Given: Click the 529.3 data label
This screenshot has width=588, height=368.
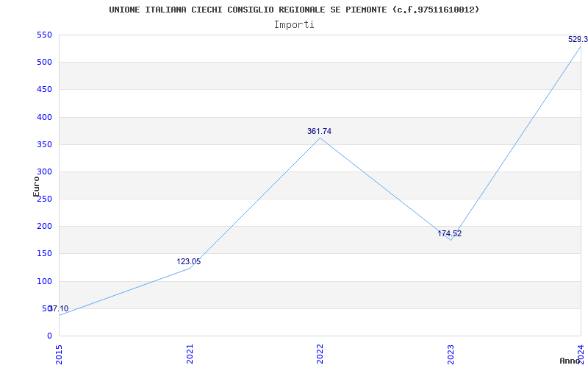Looking at the screenshot, I should tap(577, 39).
